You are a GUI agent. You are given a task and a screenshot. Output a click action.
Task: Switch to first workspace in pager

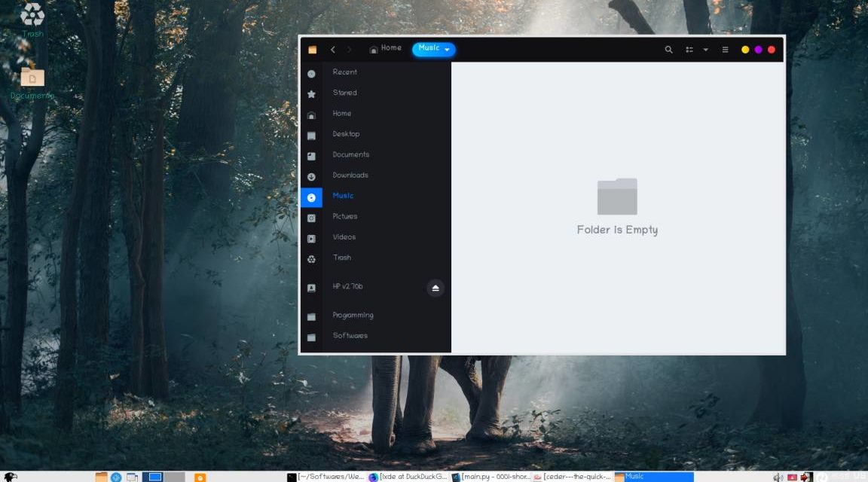(x=153, y=477)
